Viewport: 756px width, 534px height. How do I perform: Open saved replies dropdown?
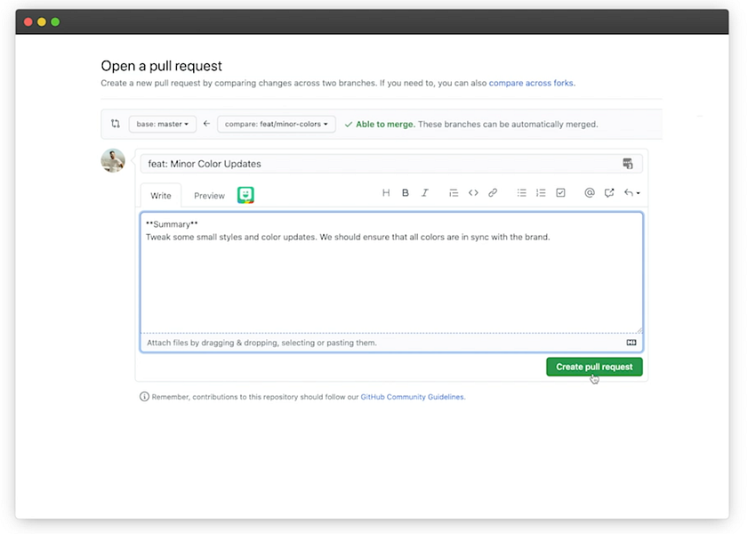pos(631,193)
